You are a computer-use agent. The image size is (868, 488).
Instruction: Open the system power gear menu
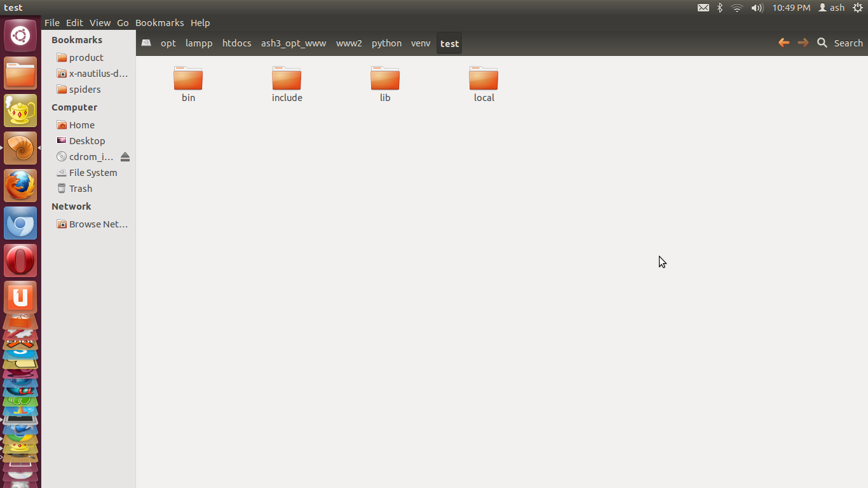tap(857, 8)
